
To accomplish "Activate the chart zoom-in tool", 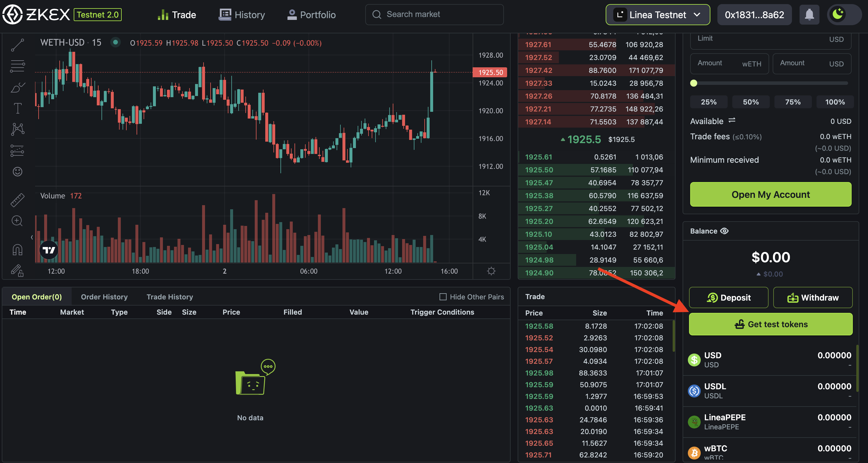I will (17, 221).
